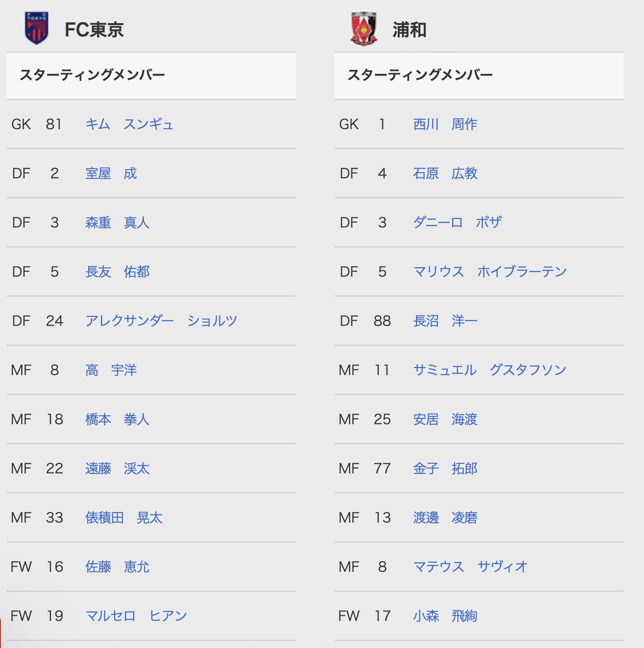Click 石原 広教 defender link
Screen dimensions: 644x648
point(445,174)
